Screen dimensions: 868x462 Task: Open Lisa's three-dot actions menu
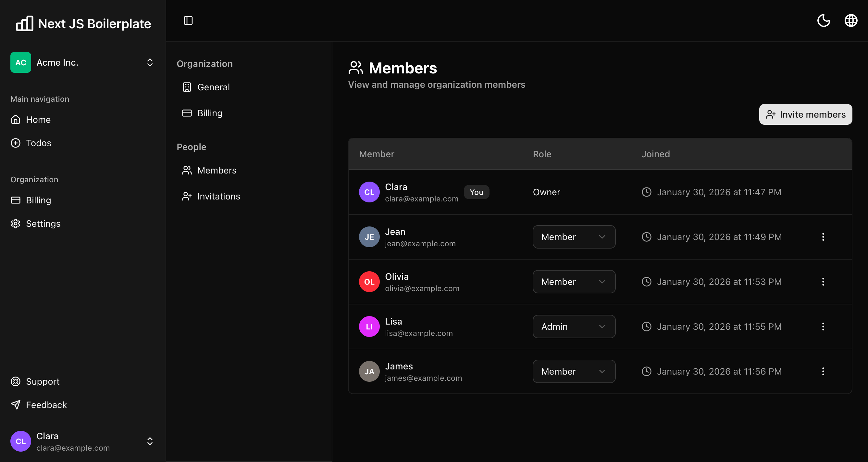(823, 327)
